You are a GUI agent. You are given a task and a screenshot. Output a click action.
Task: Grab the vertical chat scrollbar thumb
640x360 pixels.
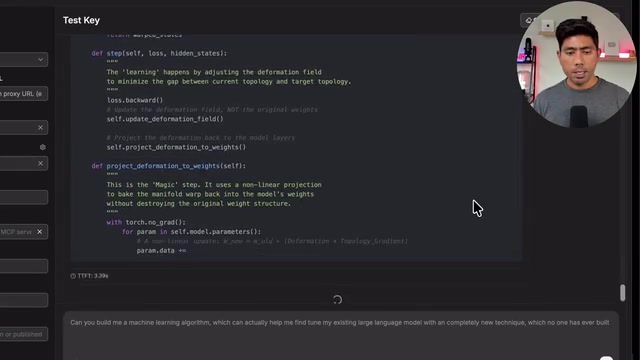622,293
